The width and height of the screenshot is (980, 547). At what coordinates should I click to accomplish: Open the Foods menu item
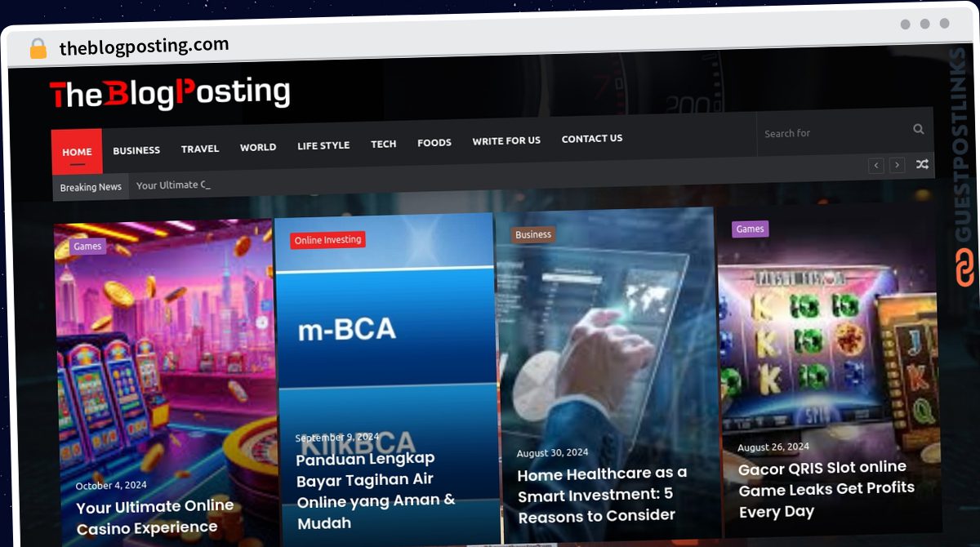pos(434,142)
